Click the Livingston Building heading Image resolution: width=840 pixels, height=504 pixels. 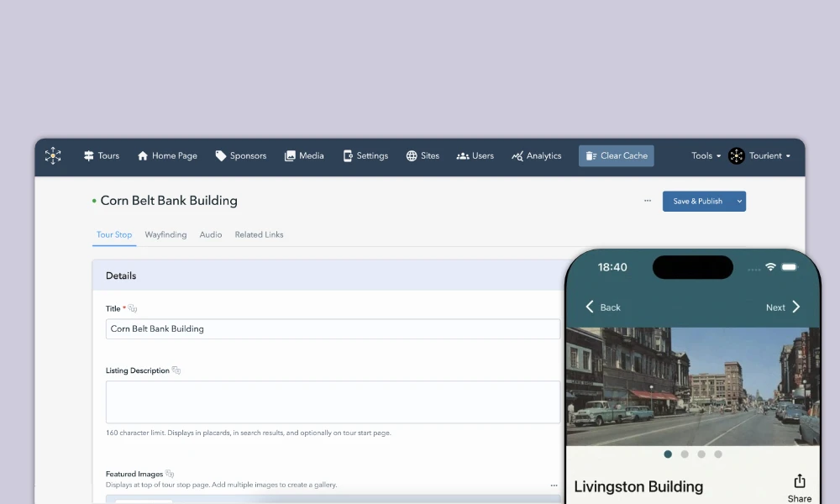click(x=638, y=486)
